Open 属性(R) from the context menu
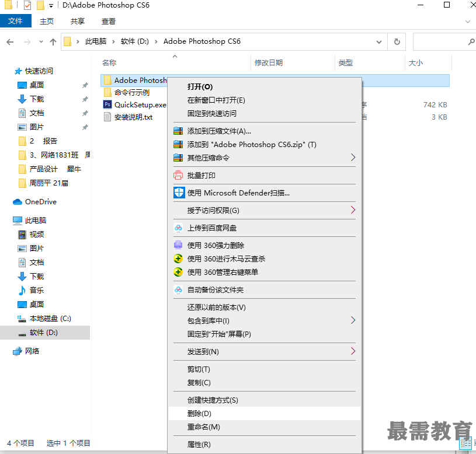476x454 pixels. pos(265,444)
